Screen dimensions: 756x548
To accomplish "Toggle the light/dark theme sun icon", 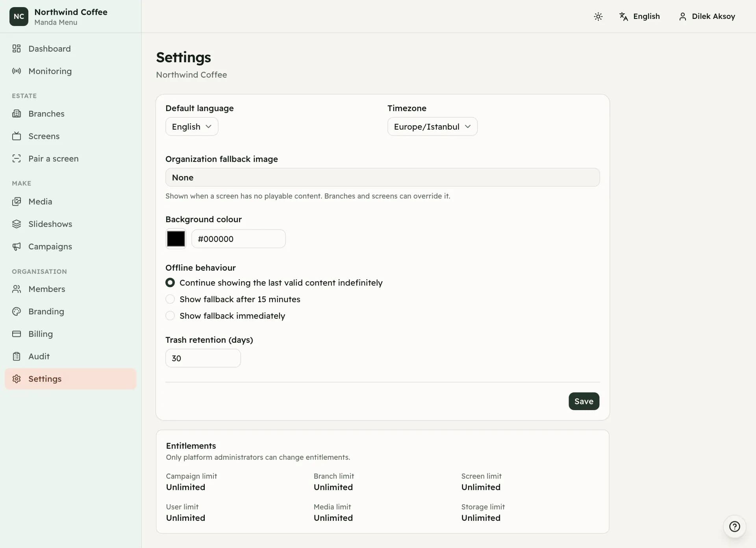I will [x=598, y=16].
